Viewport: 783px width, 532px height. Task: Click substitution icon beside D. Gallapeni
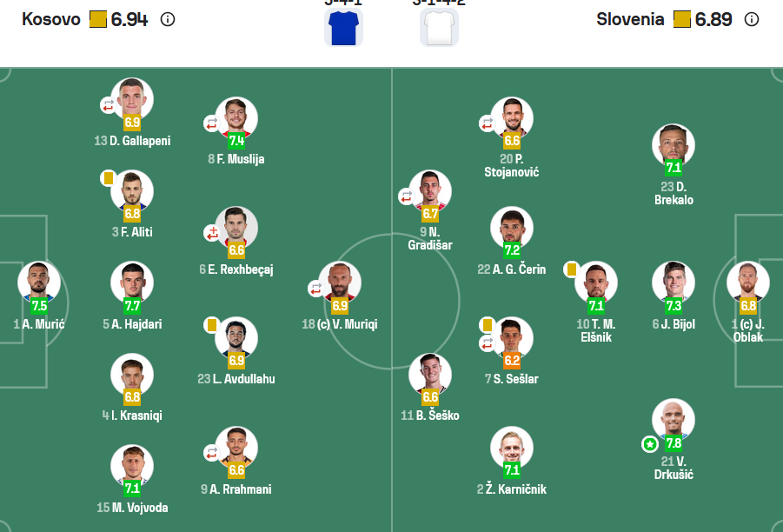(108, 105)
